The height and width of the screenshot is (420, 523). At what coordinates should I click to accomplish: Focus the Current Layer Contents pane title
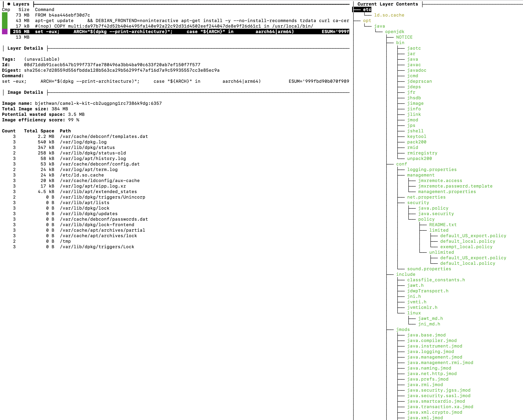coord(387,4)
